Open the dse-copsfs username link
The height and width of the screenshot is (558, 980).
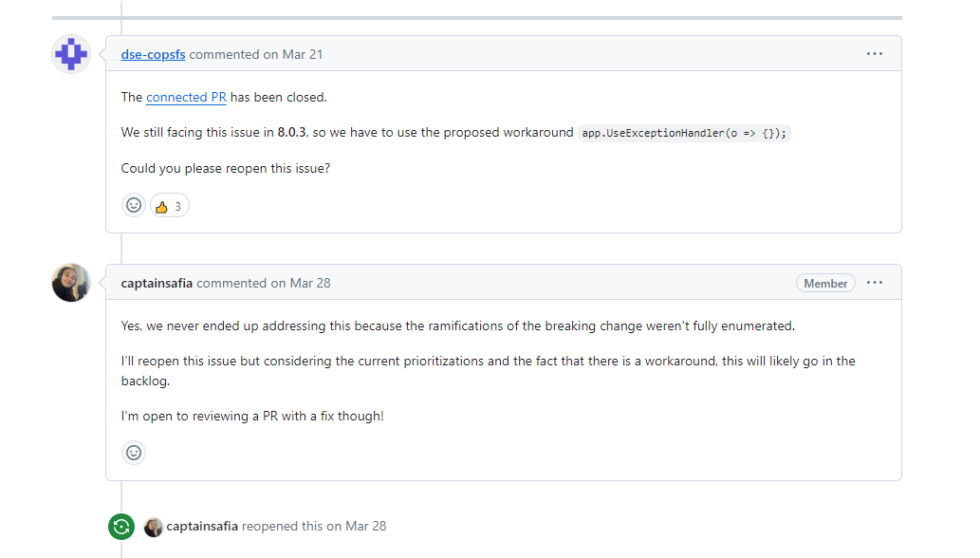tap(153, 54)
